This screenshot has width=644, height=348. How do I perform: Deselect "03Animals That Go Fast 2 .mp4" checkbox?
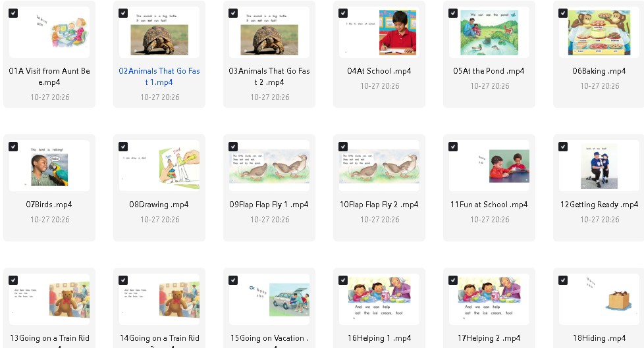point(233,13)
